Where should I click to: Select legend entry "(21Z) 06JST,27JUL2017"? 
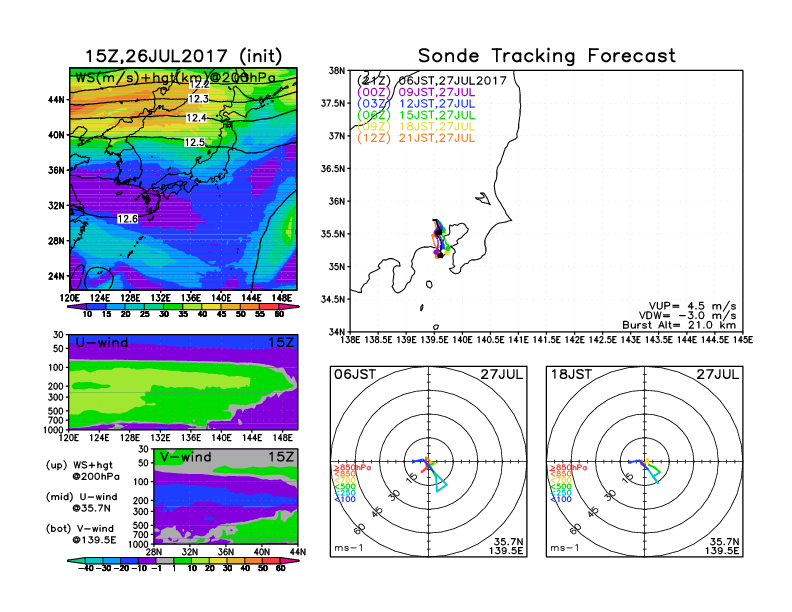431,81
